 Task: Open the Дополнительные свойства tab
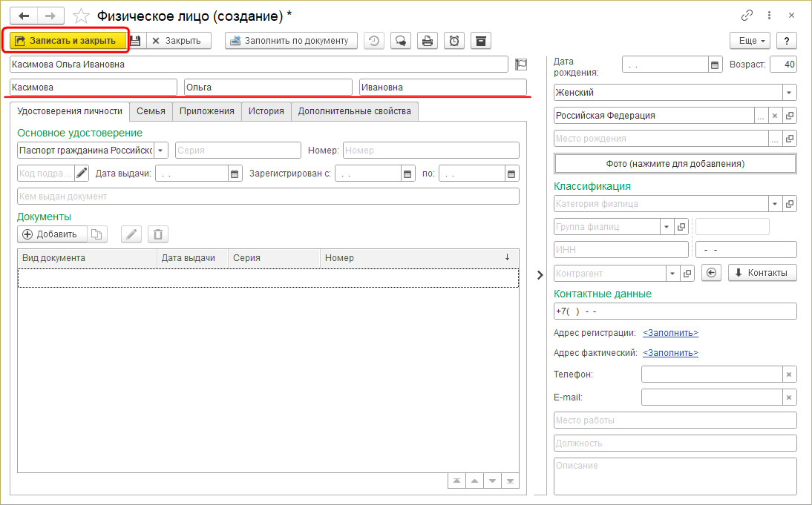(354, 111)
